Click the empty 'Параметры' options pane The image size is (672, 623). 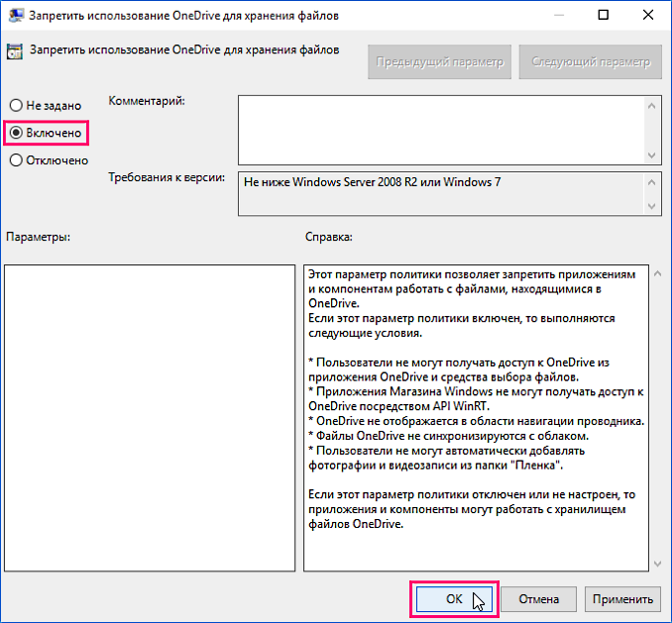(x=150, y=418)
